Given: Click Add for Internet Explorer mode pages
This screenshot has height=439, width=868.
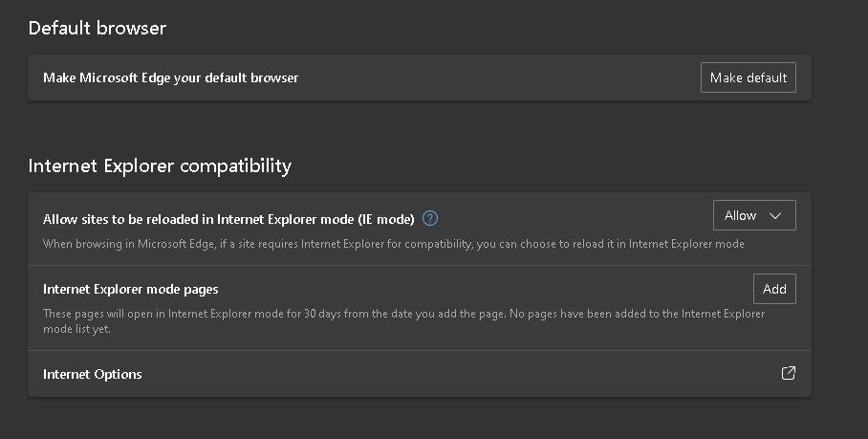Looking at the screenshot, I should click(x=774, y=289).
